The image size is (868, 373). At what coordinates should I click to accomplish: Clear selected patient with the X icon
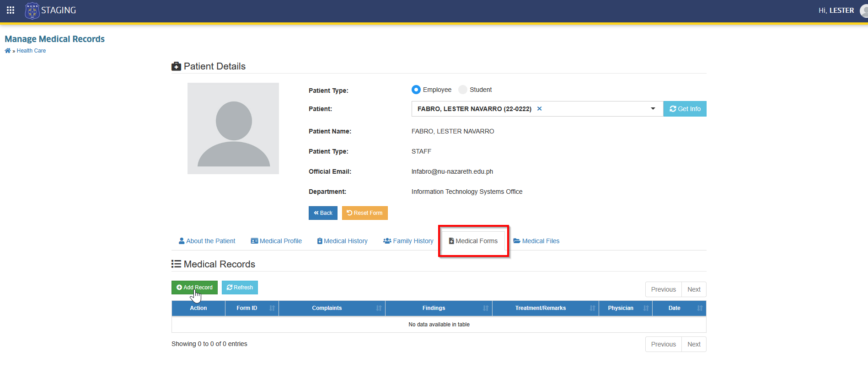click(x=539, y=109)
